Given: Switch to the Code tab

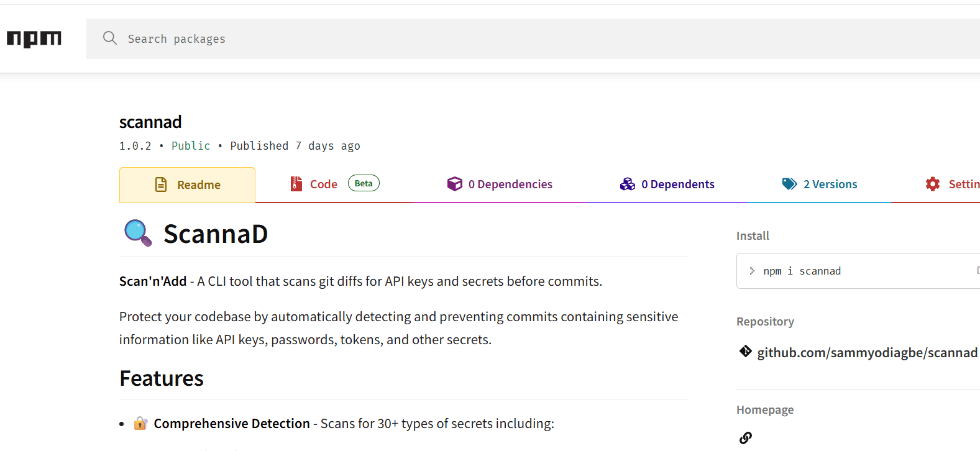Looking at the screenshot, I should pos(323,184).
